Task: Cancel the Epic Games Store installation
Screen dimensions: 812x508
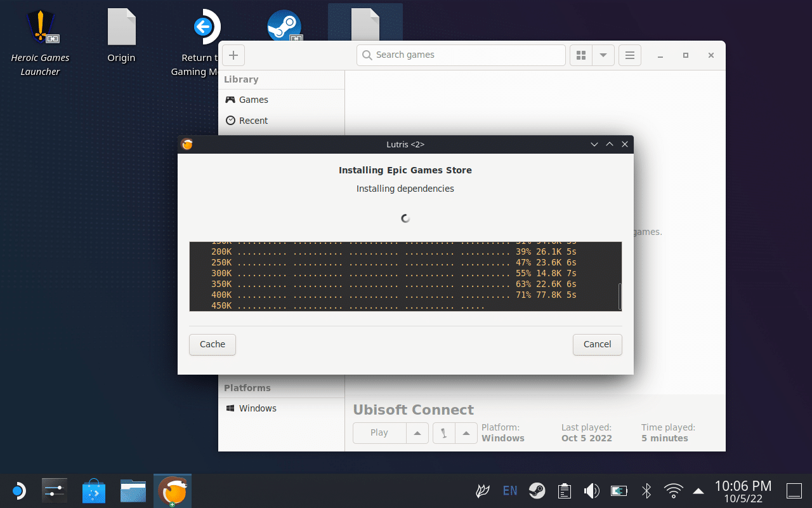Action: click(598, 345)
